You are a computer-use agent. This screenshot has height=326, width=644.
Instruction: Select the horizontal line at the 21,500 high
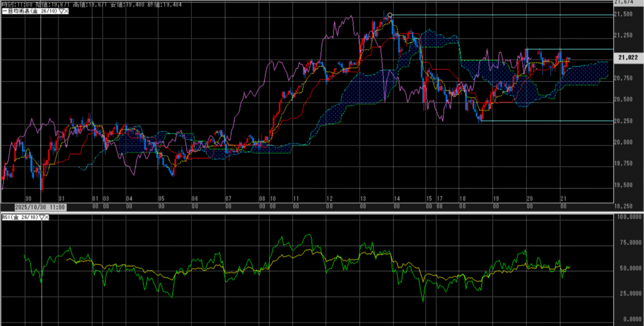pos(503,15)
